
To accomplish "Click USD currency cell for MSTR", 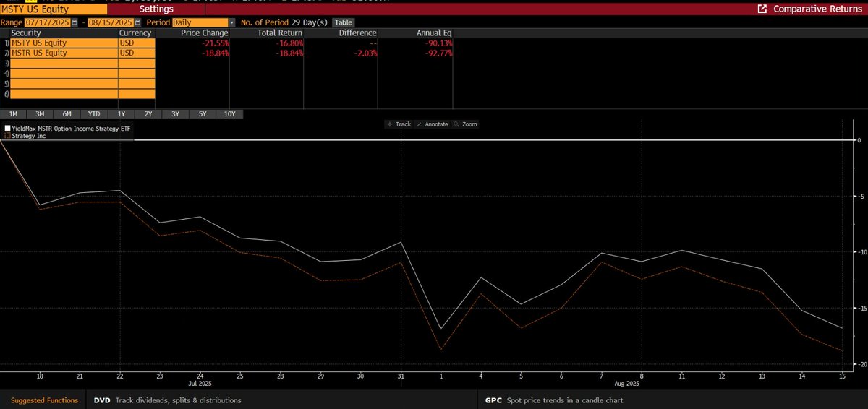I will pos(137,53).
